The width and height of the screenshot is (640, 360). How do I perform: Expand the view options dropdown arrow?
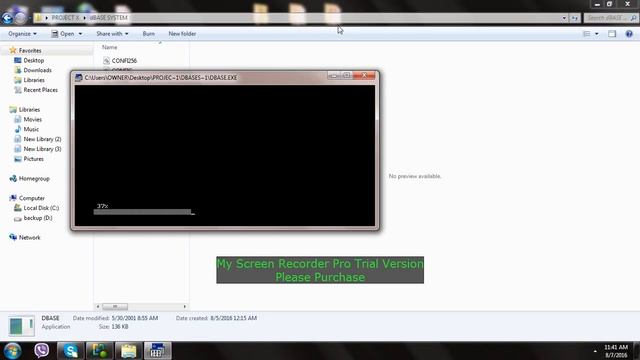(x=597, y=34)
